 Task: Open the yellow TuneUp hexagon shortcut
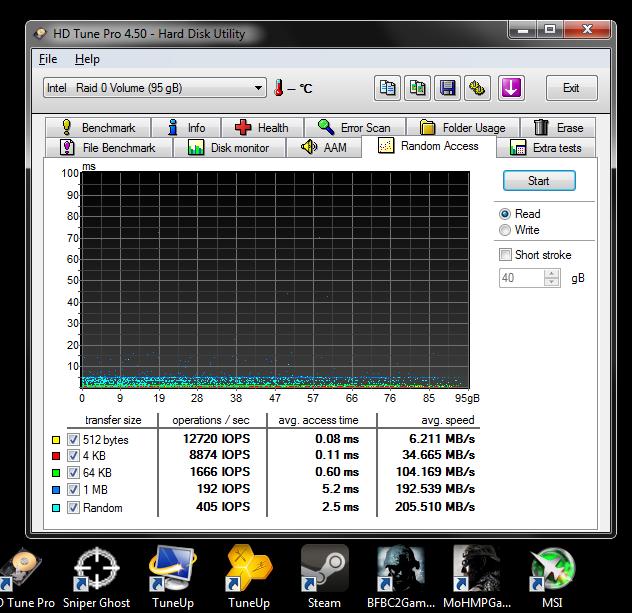(249, 577)
